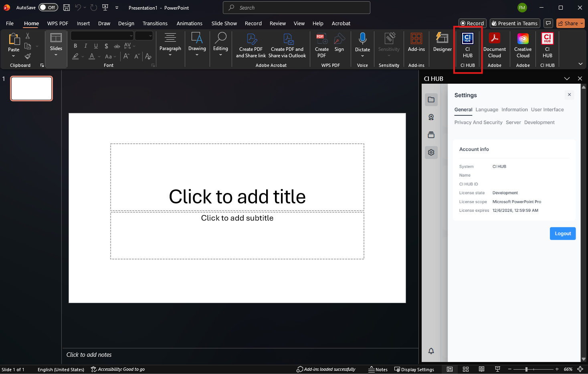Toggle the Notes pane in status bar

tap(378, 369)
